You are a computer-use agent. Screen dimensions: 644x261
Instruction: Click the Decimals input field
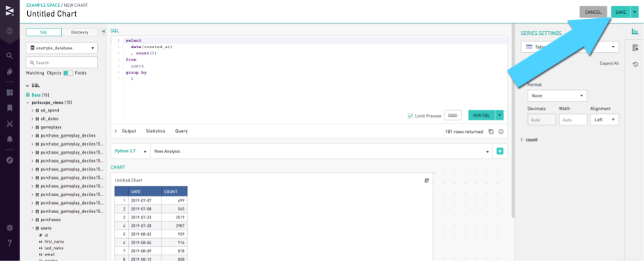tap(541, 120)
